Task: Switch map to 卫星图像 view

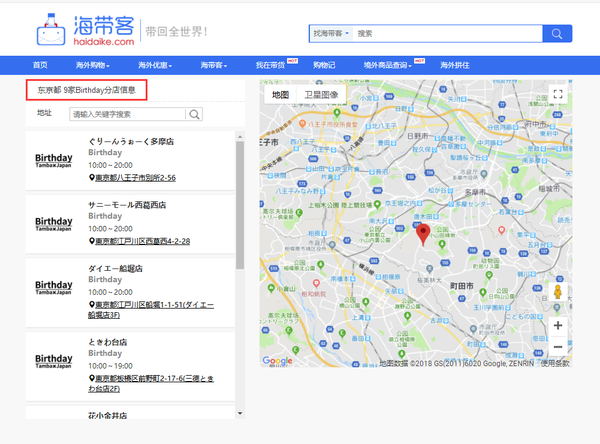Action: 321,95
